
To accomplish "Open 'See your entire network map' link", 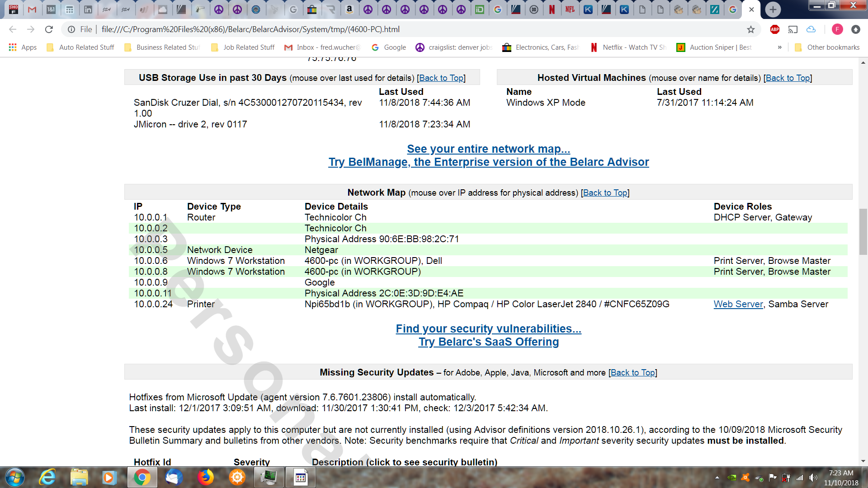I will tap(488, 149).
